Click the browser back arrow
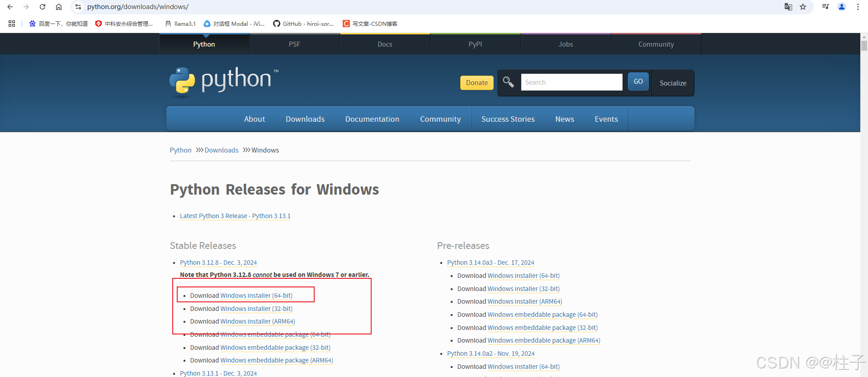This screenshot has width=868, height=377. coord(10,7)
